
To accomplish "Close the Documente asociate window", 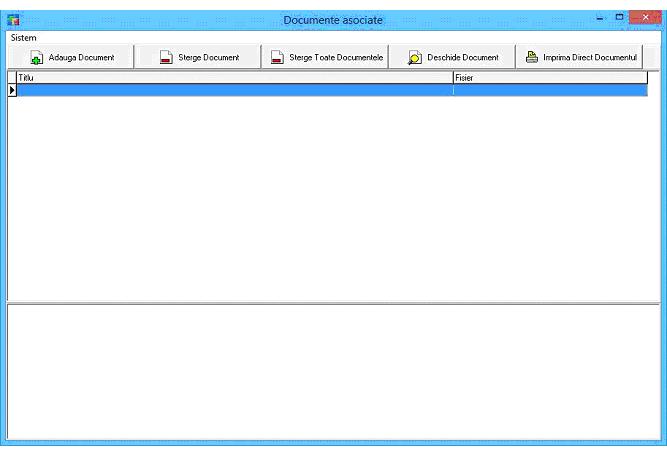I will coord(645,18).
